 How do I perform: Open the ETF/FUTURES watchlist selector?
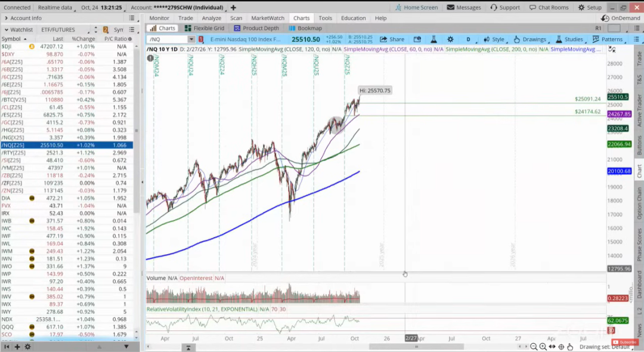point(65,30)
